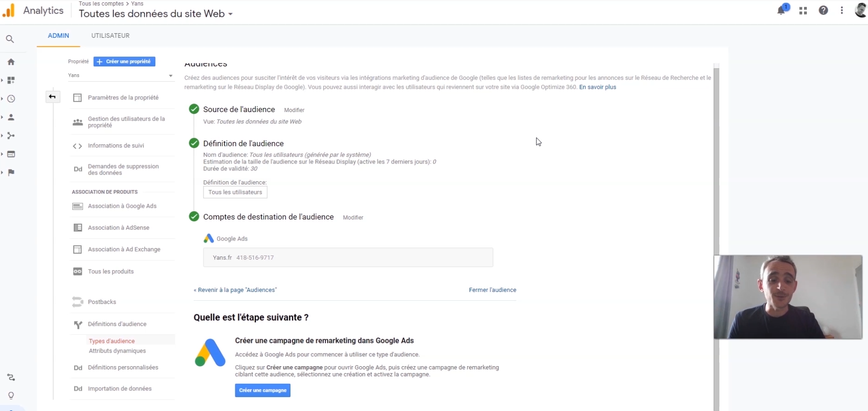868x411 pixels.
Task: Expand the Audience sidebar section arrow
Action: point(2,117)
